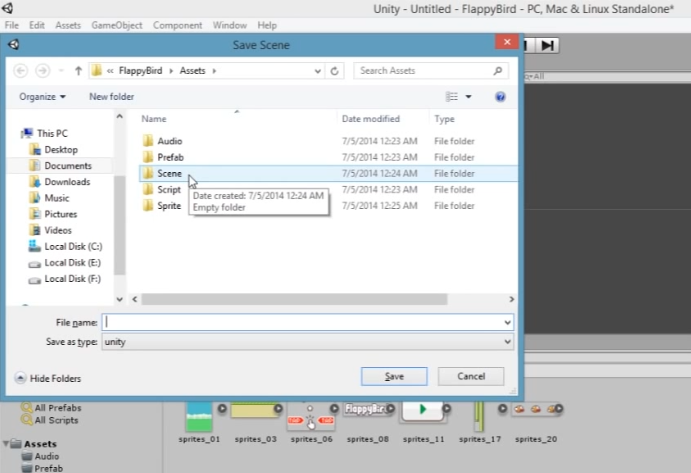The width and height of the screenshot is (691, 473).
Task: Open Local Disk (E:)
Action: 65,263
